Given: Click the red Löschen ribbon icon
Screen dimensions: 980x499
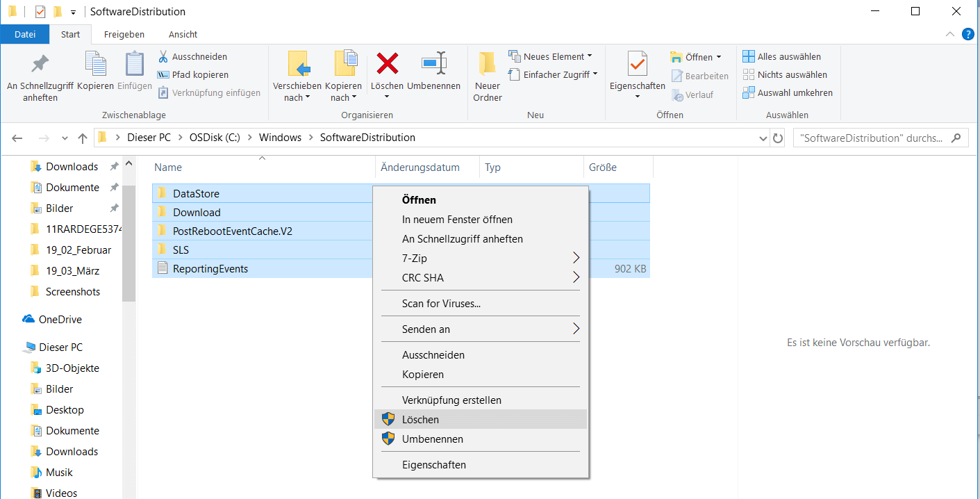Looking at the screenshot, I should pos(387,71).
